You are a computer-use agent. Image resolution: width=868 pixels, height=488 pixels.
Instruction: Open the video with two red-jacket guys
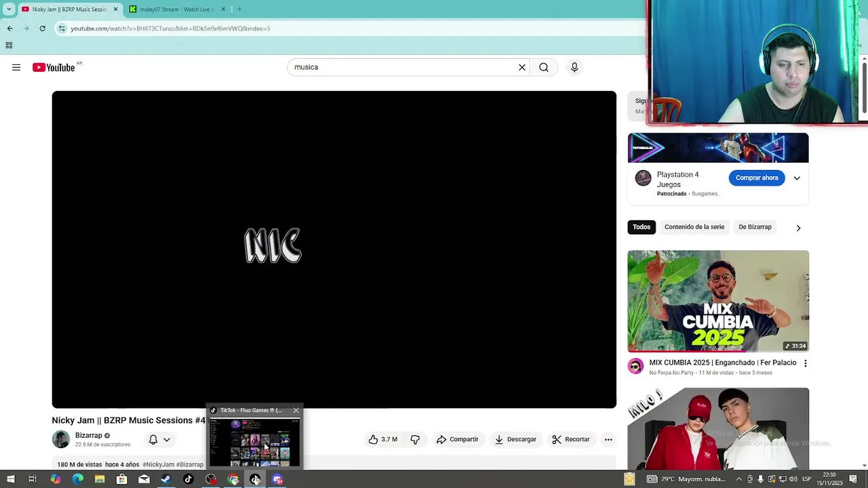tap(718, 428)
